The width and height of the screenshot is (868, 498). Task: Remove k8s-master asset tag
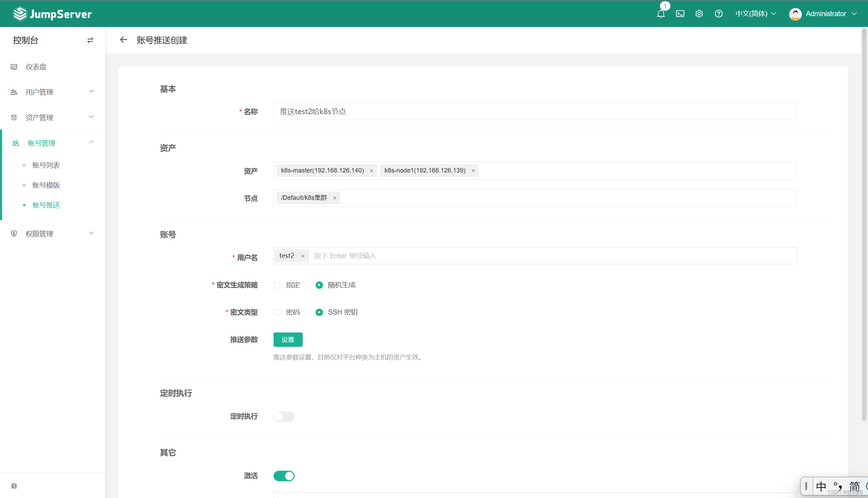371,171
